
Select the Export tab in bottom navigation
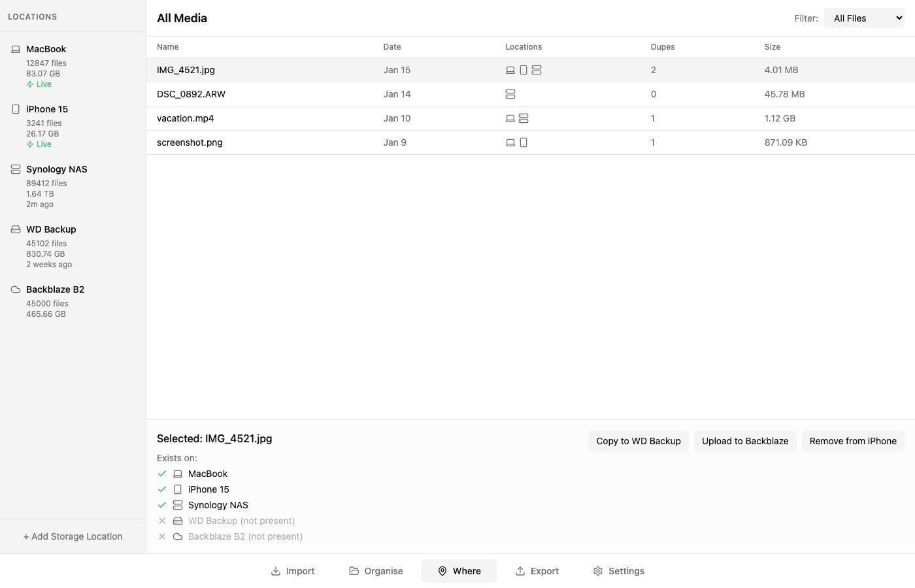pyautogui.click(x=537, y=570)
